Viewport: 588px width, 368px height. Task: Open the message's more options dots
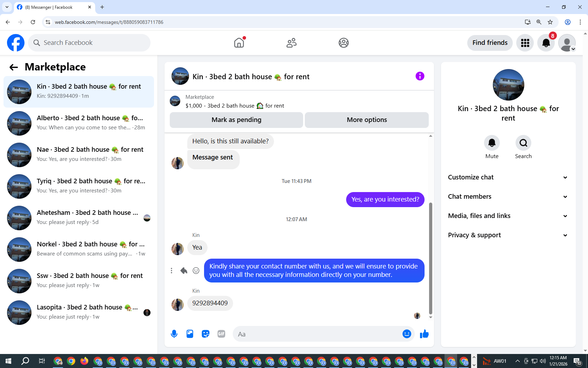coord(171,271)
